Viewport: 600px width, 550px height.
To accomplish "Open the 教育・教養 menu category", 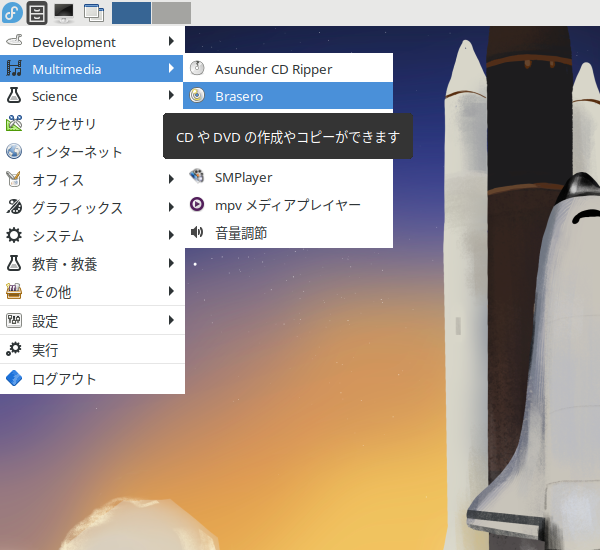I will click(92, 264).
